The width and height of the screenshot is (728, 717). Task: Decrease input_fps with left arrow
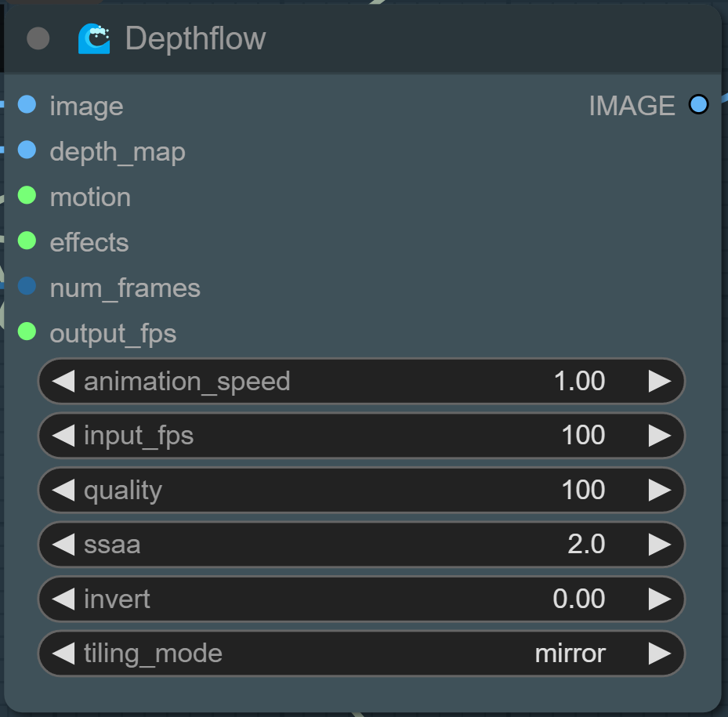pos(63,436)
